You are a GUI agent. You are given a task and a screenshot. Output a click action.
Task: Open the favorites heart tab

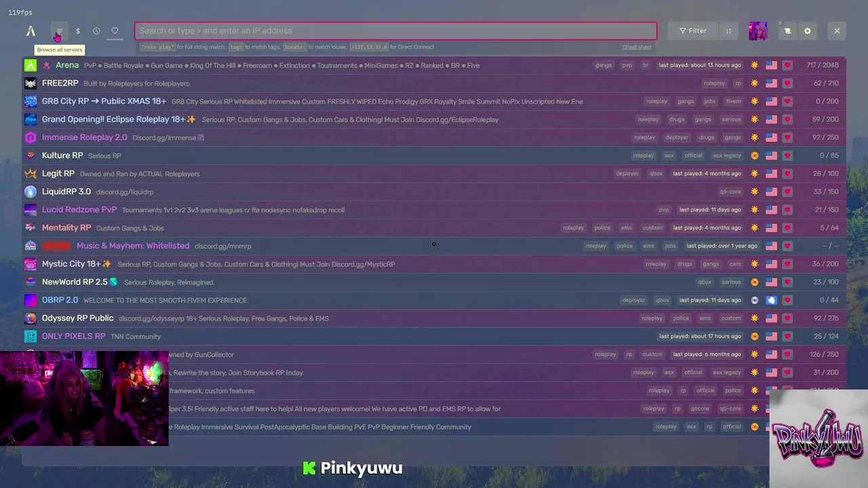click(115, 31)
